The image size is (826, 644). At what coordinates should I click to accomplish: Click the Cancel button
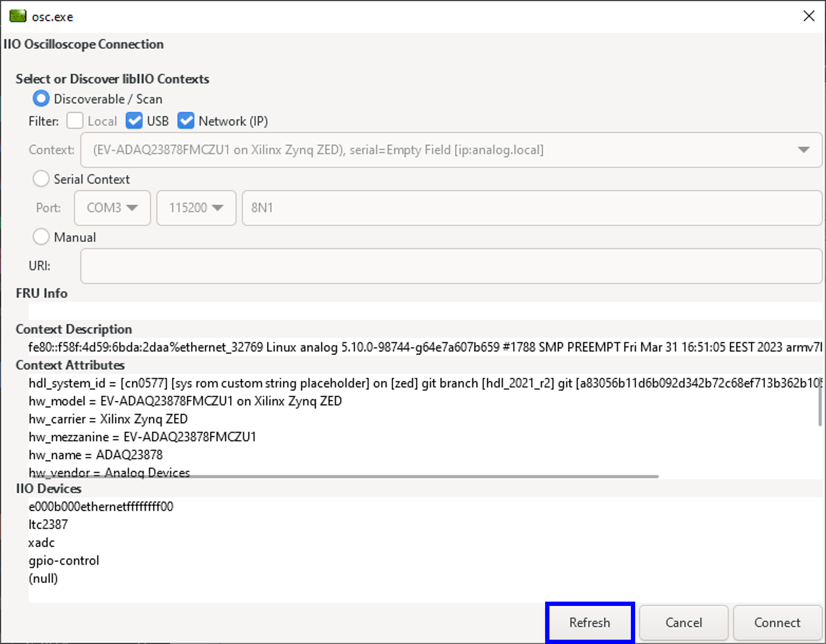click(684, 623)
